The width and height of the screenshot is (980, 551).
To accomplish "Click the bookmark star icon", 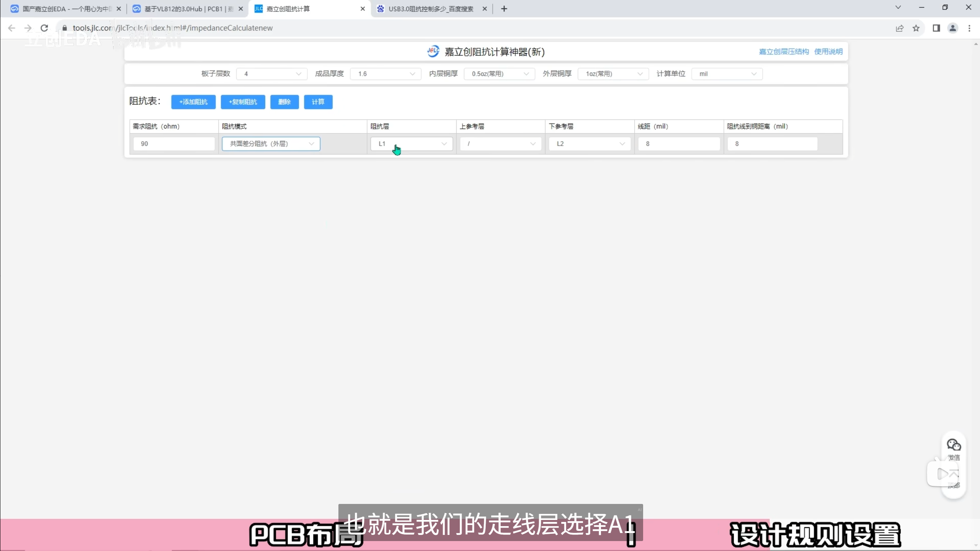I will [x=916, y=28].
